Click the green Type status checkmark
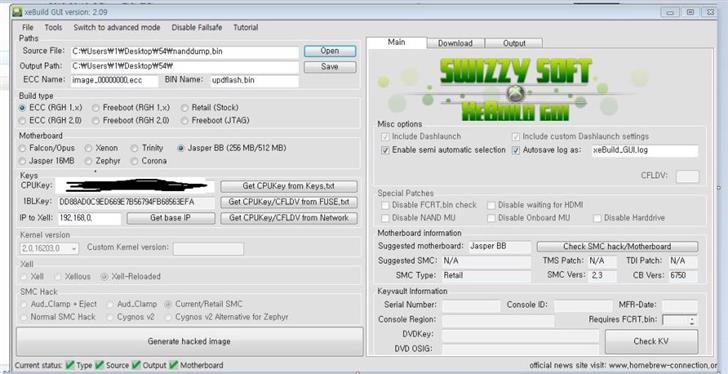The height and width of the screenshot is (374, 728). coord(70,365)
